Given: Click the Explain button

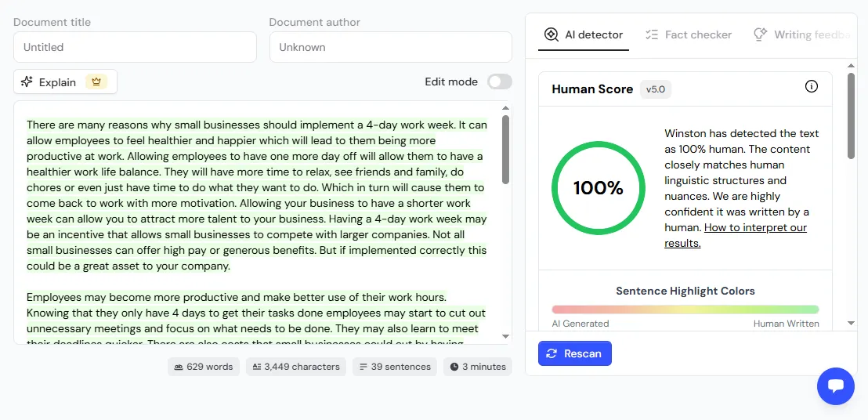Looking at the screenshot, I should (x=65, y=82).
